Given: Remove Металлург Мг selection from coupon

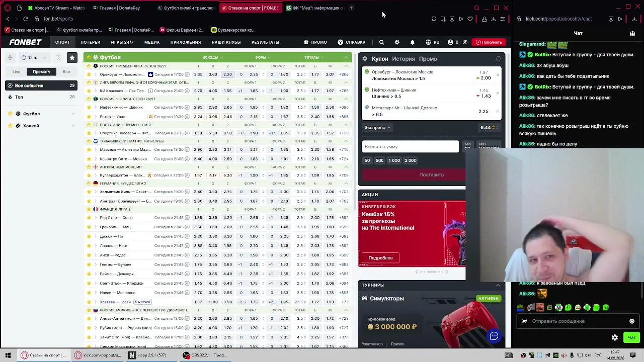Looking at the screenshot, I should (498, 111).
